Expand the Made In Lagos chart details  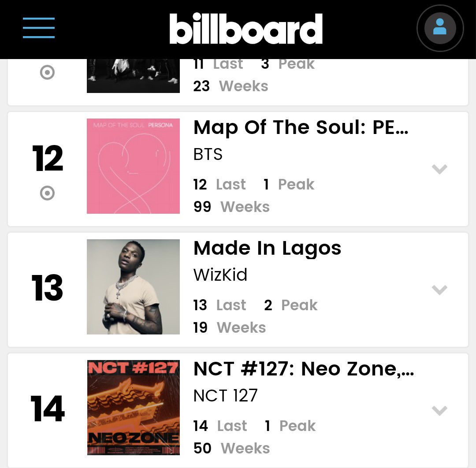click(439, 290)
